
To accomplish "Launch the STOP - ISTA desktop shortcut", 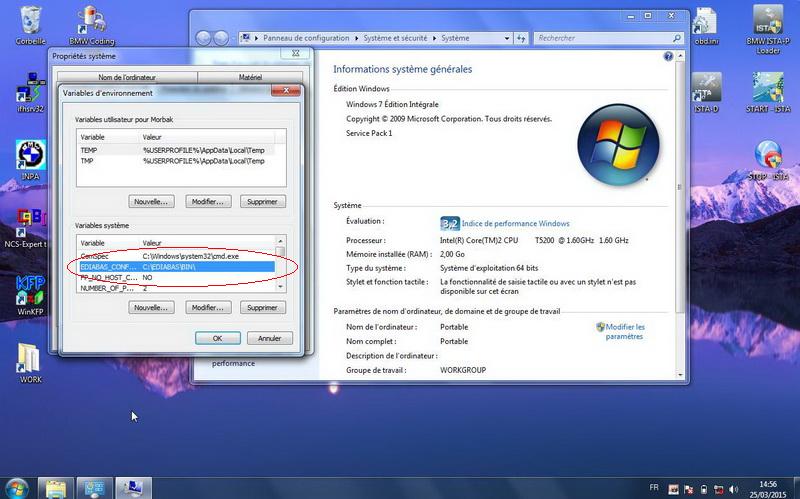I will [768, 159].
